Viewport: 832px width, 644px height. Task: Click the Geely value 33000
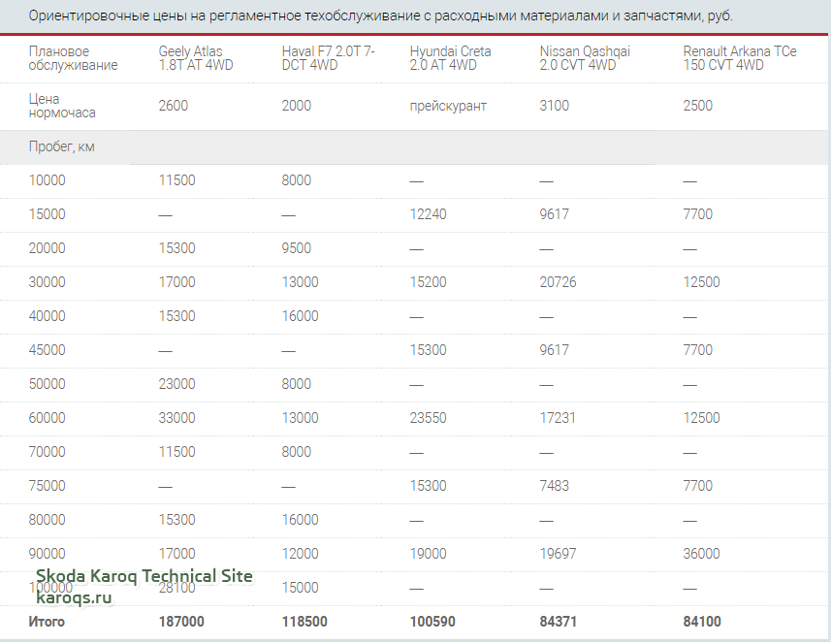(177, 418)
